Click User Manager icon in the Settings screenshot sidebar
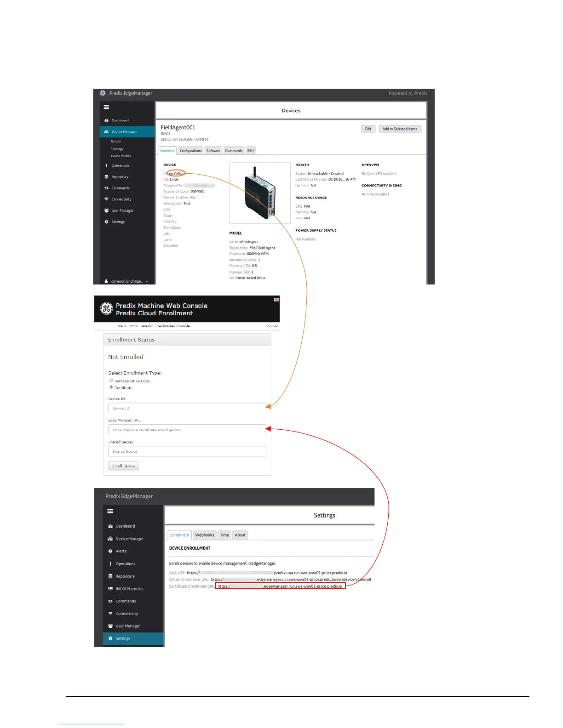The width and height of the screenshot is (563, 728). [x=110, y=626]
